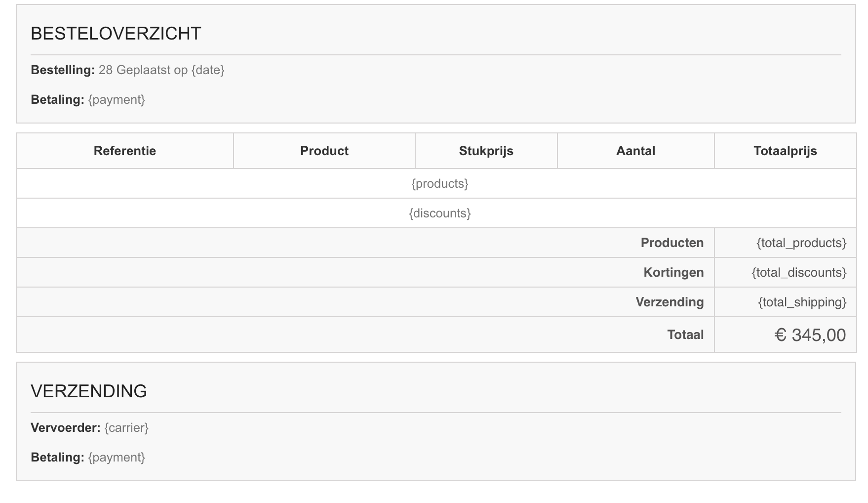Click the VERZENDING section heading
This screenshot has width=868, height=503.
[x=89, y=391]
